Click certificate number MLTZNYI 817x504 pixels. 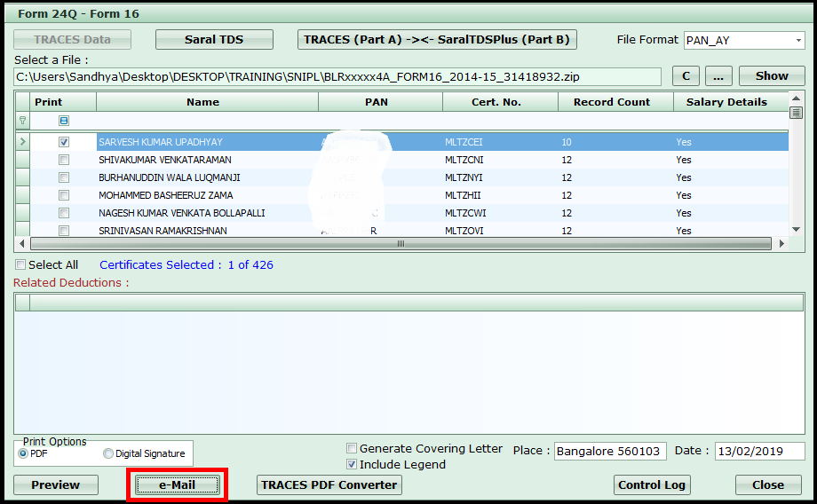(x=464, y=177)
